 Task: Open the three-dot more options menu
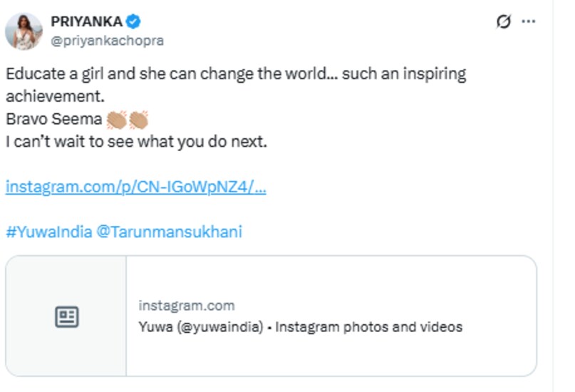tap(528, 22)
